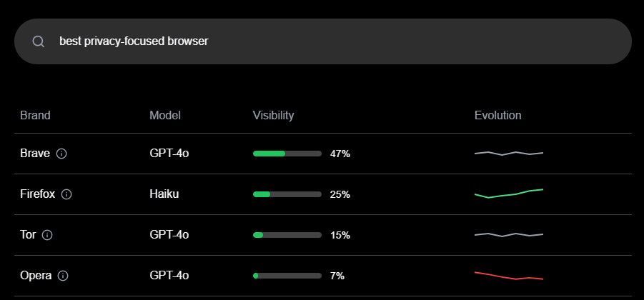The width and height of the screenshot is (644, 300).
Task: Click Firefox's 25% visibility bar
Action: [x=287, y=194]
